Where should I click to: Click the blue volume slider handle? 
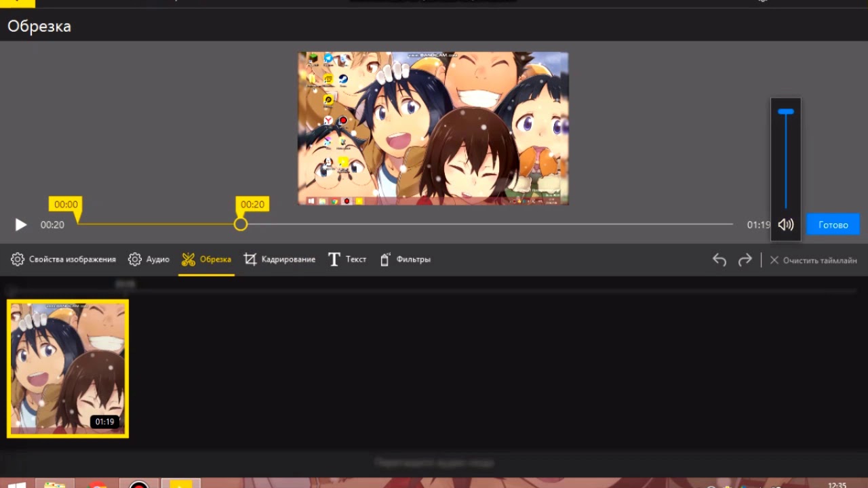point(786,112)
